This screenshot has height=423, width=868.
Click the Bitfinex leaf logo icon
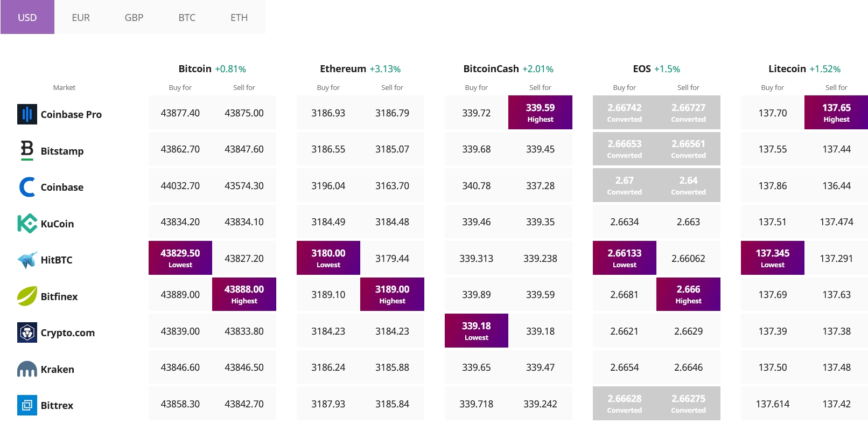[x=27, y=296]
